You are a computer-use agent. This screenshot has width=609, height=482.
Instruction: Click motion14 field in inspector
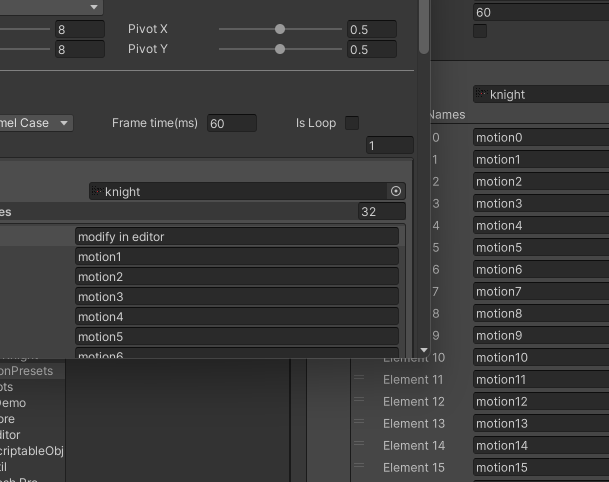[541, 445]
